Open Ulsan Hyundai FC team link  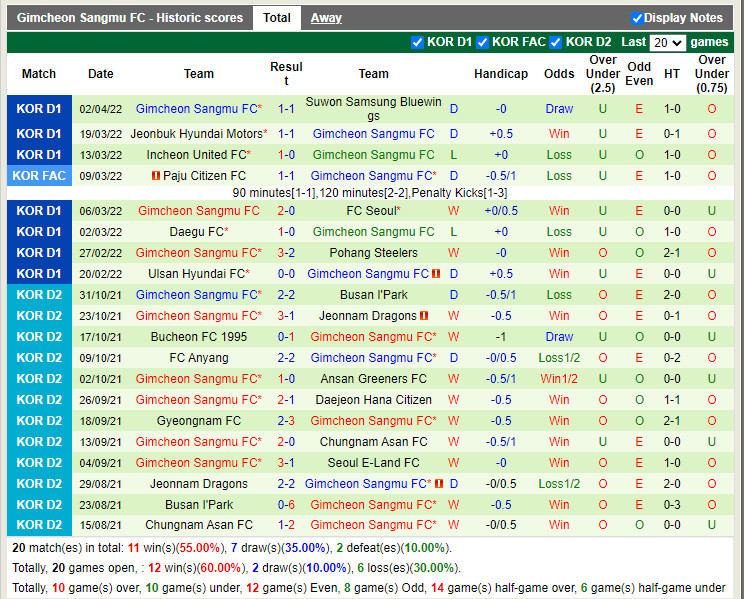point(198,273)
